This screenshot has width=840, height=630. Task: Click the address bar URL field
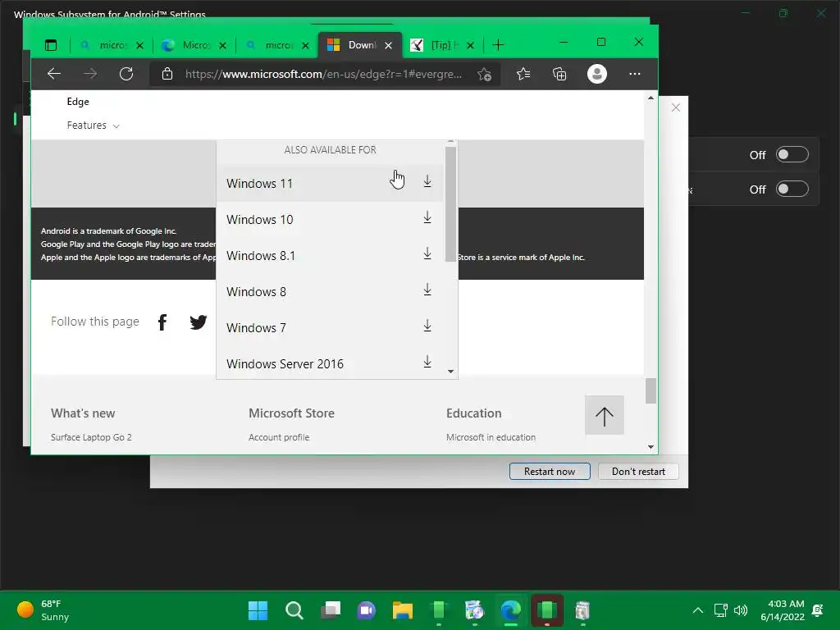(323, 74)
